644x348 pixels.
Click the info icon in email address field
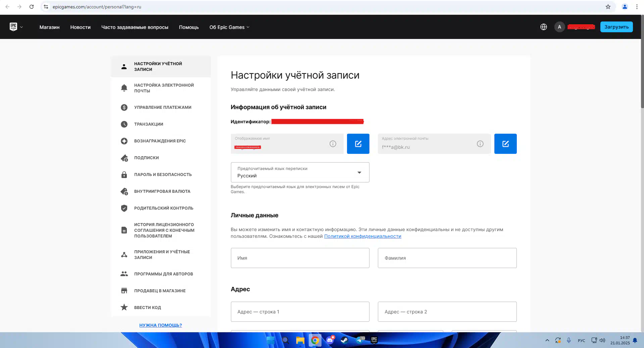[480, 144]
